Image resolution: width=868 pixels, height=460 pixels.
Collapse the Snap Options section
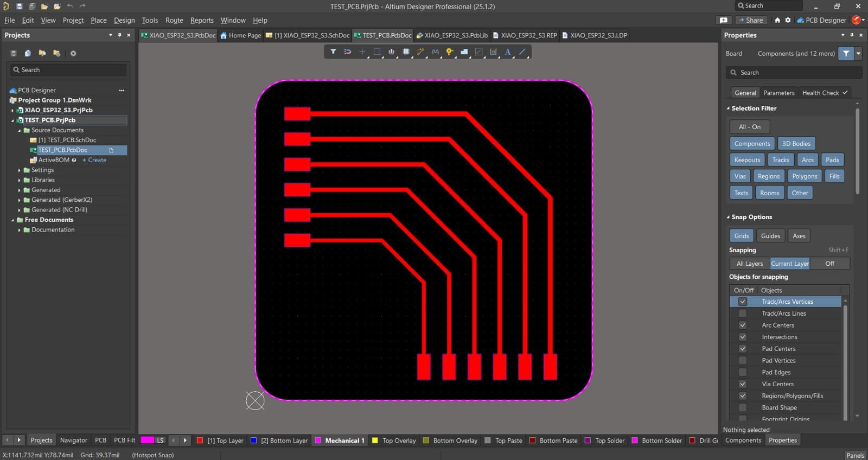(728, 217)
